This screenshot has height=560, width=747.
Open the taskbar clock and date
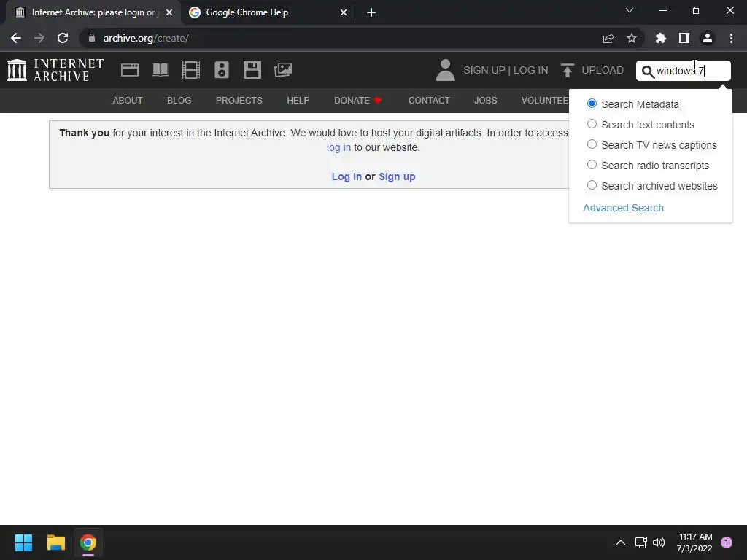coord(694,542)
